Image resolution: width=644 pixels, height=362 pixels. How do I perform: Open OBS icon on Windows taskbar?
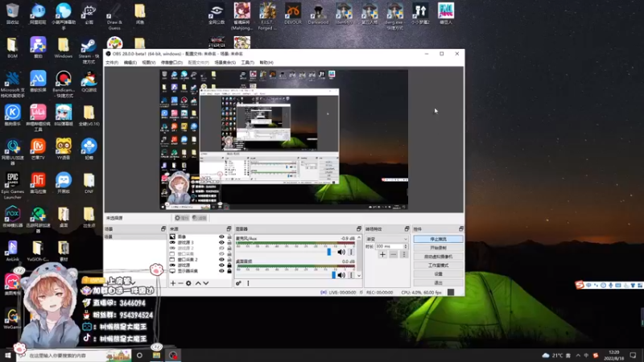173,356
